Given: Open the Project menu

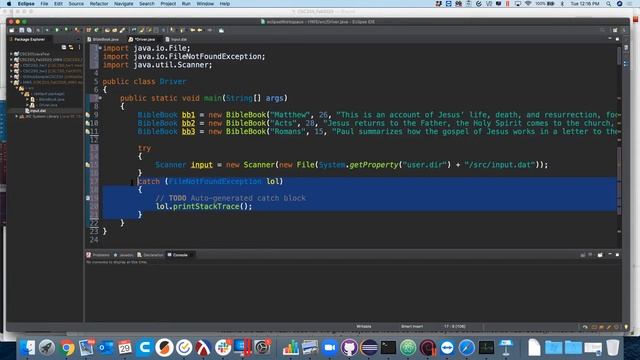Looking at the screenshot, I should pyautogui.click(x=168, y=4).
